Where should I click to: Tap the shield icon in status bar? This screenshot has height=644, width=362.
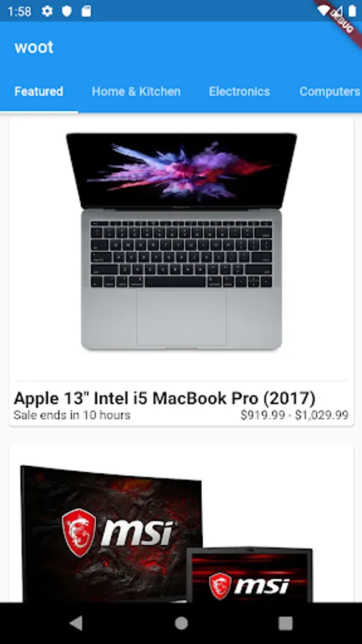pyautogui.click(x=67, y=11)
